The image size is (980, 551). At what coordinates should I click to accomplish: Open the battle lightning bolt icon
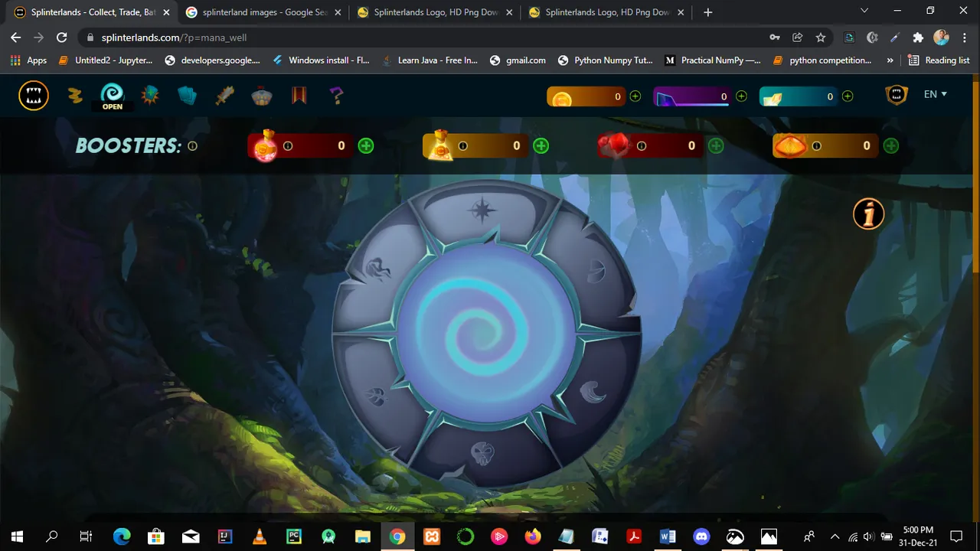pyautogui.click(x=74, y=96)
